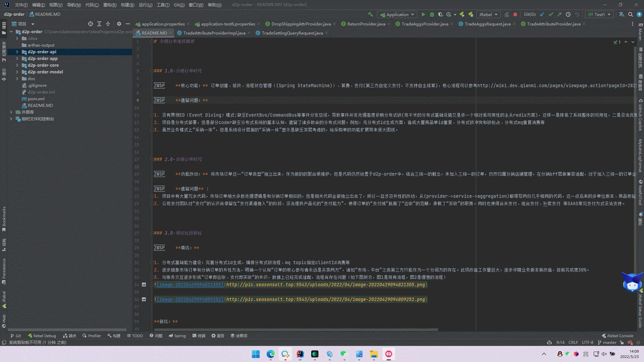Image resolution: width=644 pixels, height=362 pixels.
Task: Open the TODO tool window button
Action: tap(135, 336)
